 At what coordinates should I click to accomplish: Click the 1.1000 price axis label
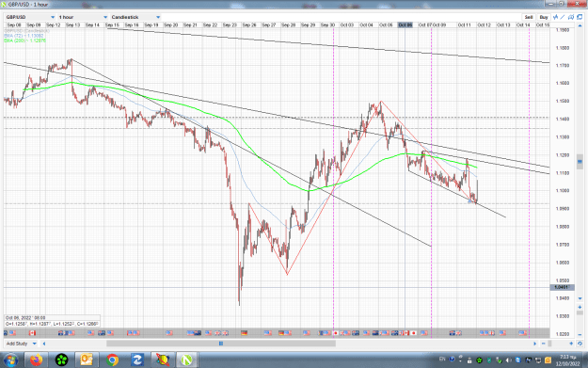click(x=563, y=190)
